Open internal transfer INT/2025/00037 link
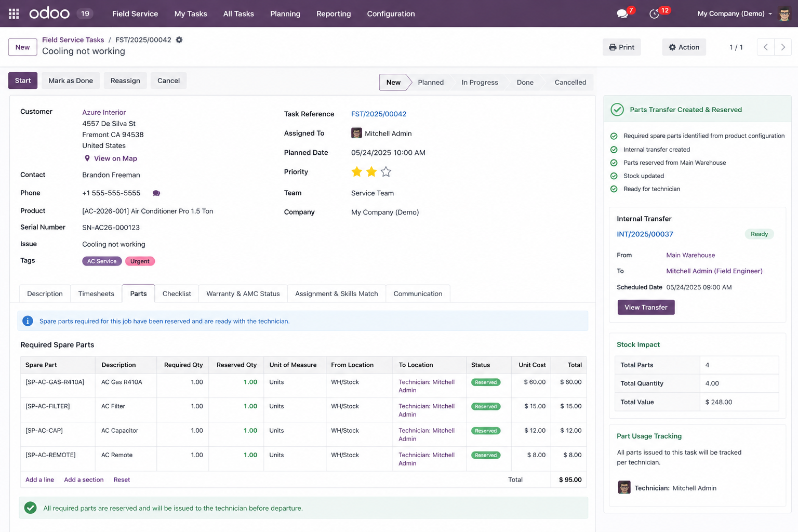This screenshot has height=532, width=798. [645, 234]
